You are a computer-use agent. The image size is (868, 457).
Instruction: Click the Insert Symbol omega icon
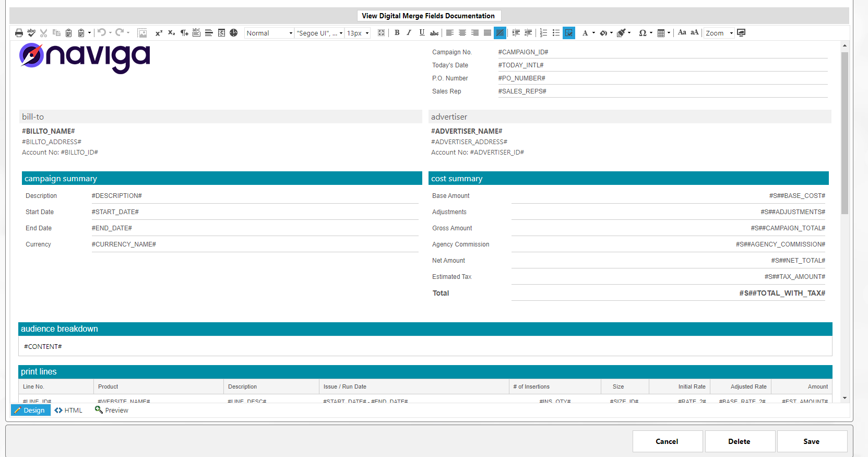(643, 33)
